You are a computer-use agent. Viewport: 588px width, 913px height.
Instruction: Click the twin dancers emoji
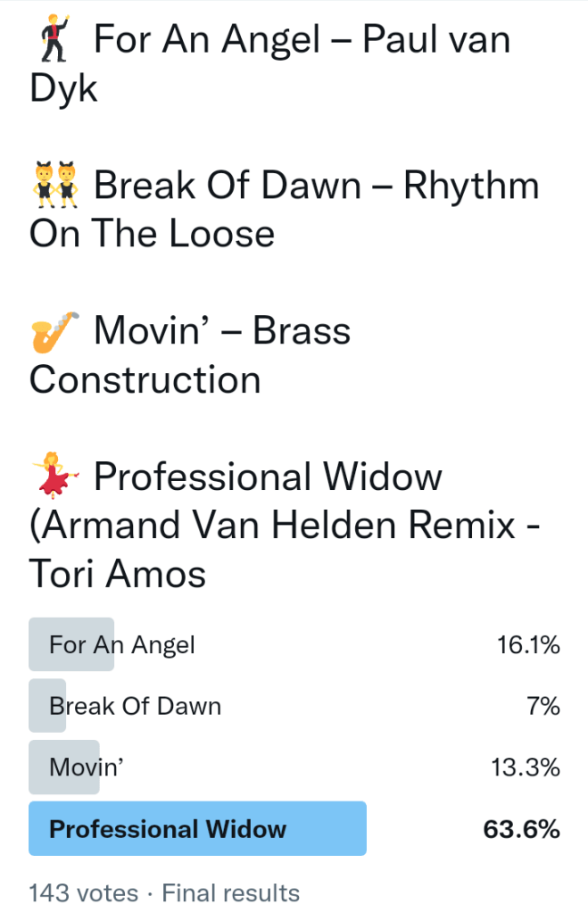tap(55, 186)
